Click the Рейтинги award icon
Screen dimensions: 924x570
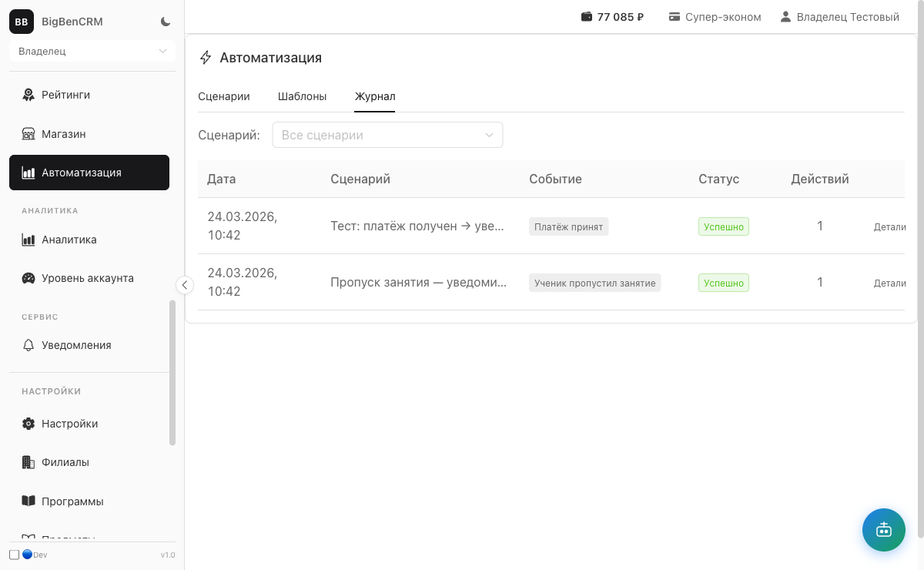tap(28, 95)
